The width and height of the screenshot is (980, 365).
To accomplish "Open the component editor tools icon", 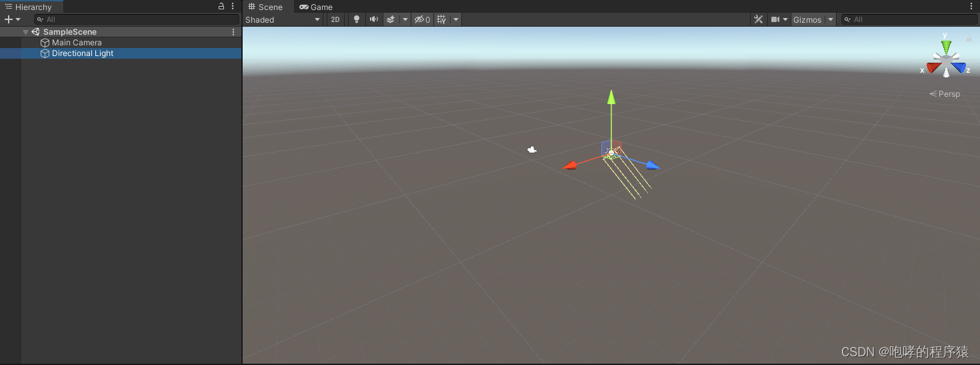I will click(759, 19).
